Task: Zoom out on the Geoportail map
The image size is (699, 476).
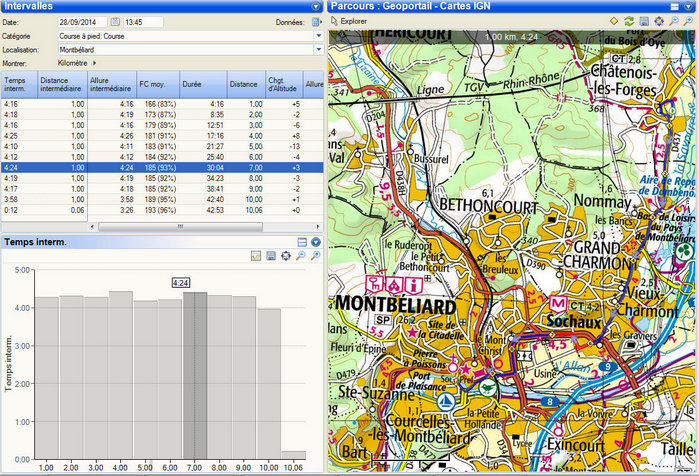Action: (674, 21)
